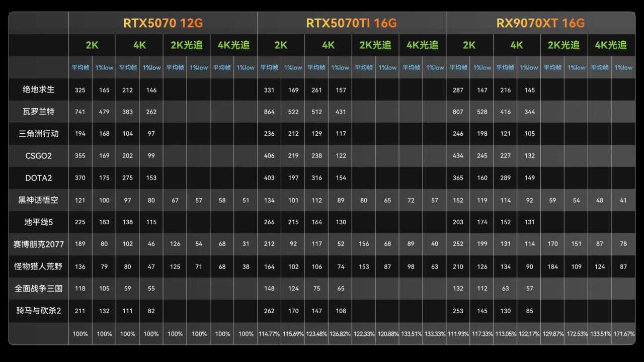Click the 115.69% summary percentage

click(293, 334)
